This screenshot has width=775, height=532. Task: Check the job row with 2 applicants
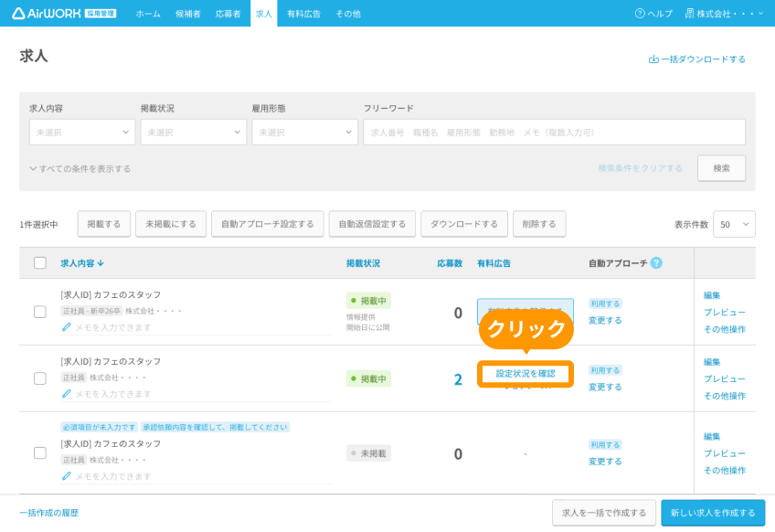pyautogui.click(x=40, y=378)
